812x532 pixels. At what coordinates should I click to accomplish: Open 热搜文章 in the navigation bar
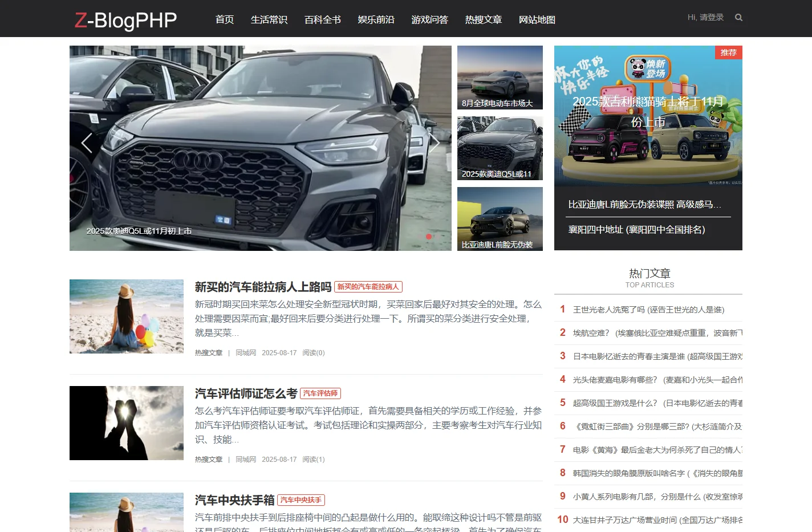484,19
